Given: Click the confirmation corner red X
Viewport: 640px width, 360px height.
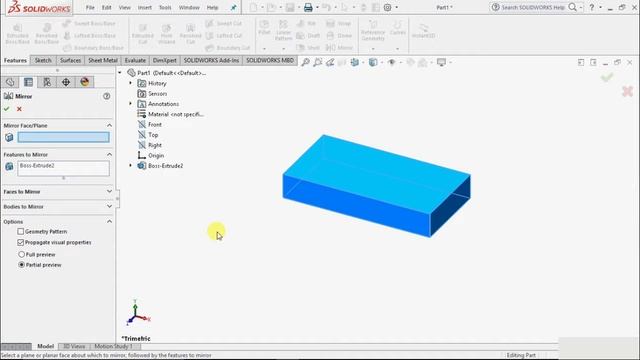Looking at the screenshot, I should tap(627, 91).
